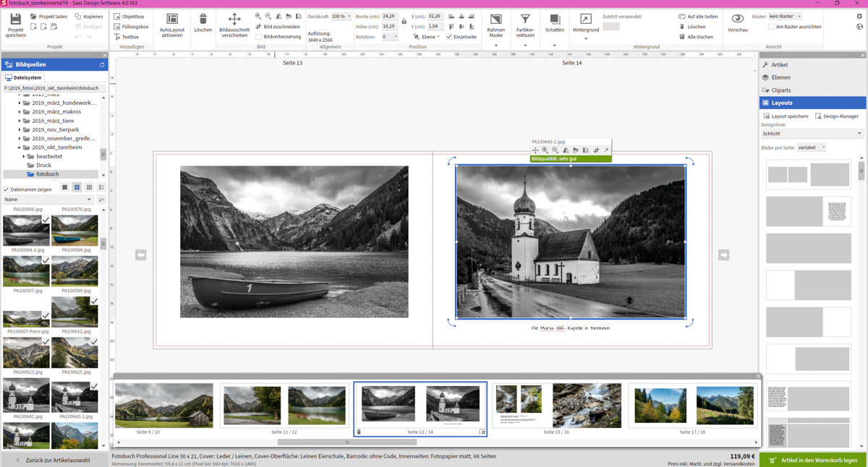Refresh the Bildquellen panel

coord(102,65)
